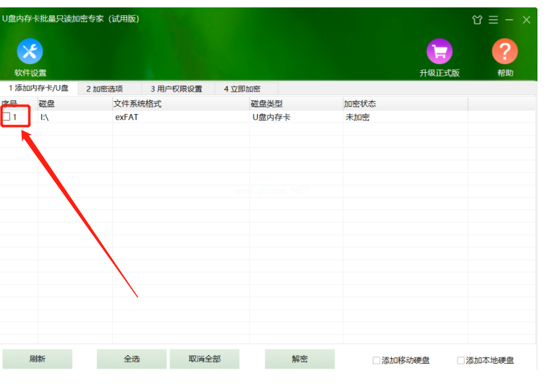Image resolution: width=551 pixels, height=392 pixels.
Task: Enable the 添加本地硬盘 checkbox
Action: pos(460,359)
